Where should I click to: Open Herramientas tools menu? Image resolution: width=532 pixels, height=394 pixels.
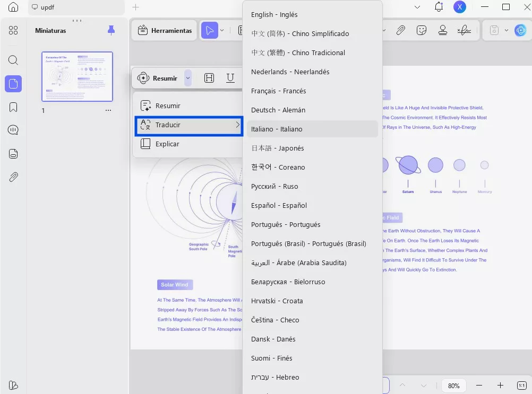click(165, 30)
